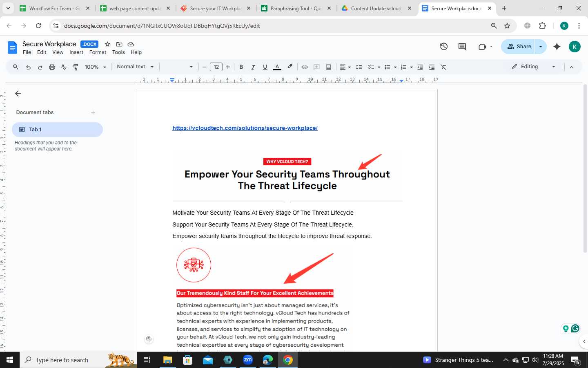Image resolution: width=588 pixels, height=368 pixels.
Task: Open the Edit menu
Action: 42,52
